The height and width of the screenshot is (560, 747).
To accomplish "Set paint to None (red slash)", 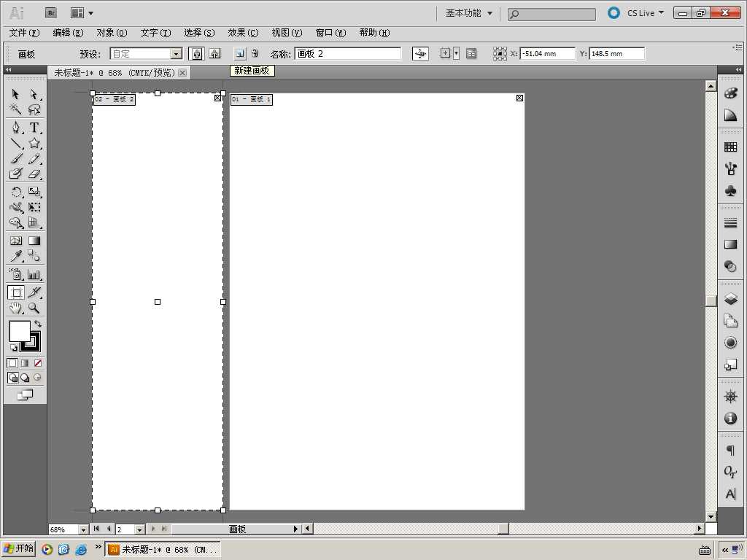I will pyautogui.click(x=38, y=363).
